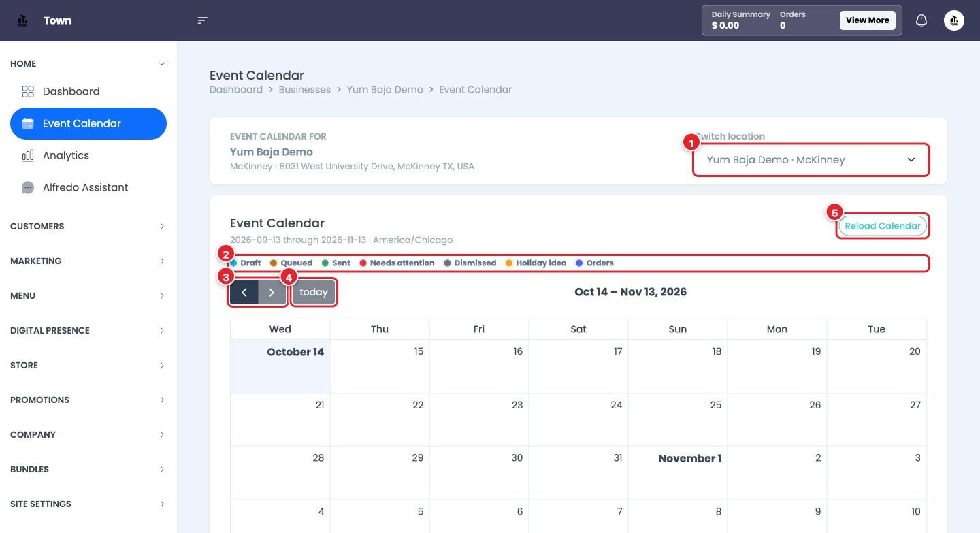Open the notifications bell
Viewport: 980px width, 533px height.
click(921, 20)
